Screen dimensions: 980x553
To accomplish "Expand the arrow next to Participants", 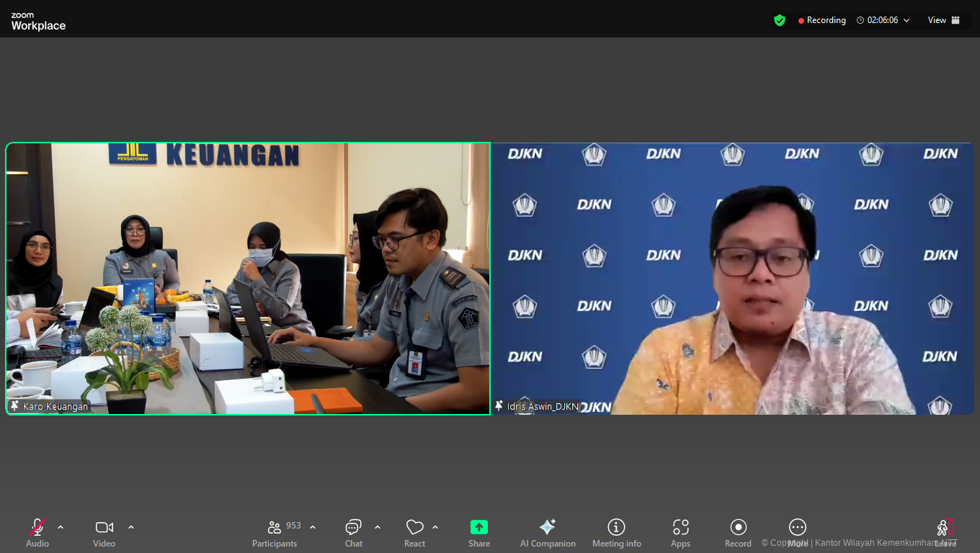I will tap(313, 527).
